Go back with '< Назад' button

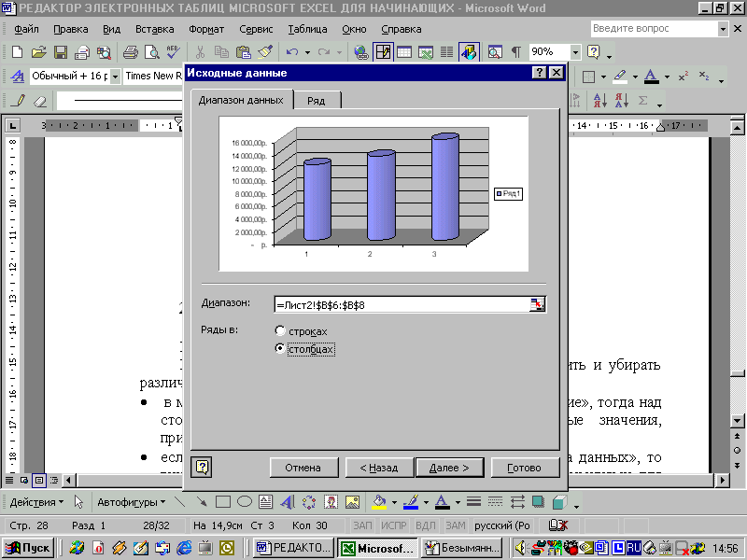379,468
